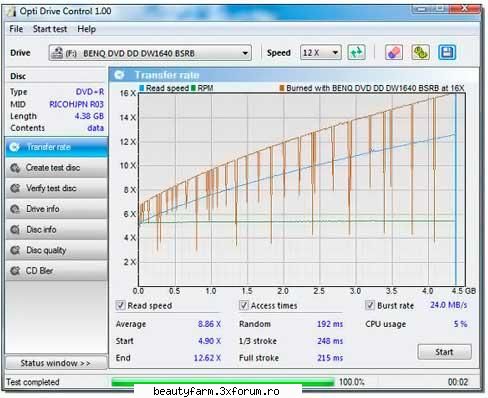
Task: Open the Start test menu
Action: (50, 29)
